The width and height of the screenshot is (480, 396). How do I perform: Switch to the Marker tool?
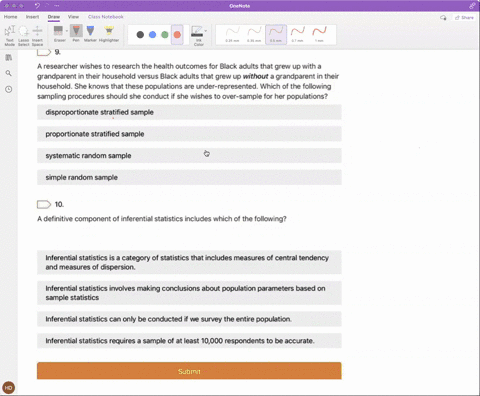[x=90, y=34]
